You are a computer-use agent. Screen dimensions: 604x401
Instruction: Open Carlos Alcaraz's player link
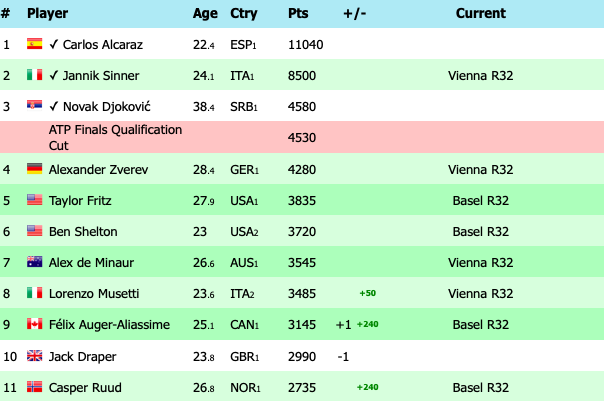coord(105,44)
